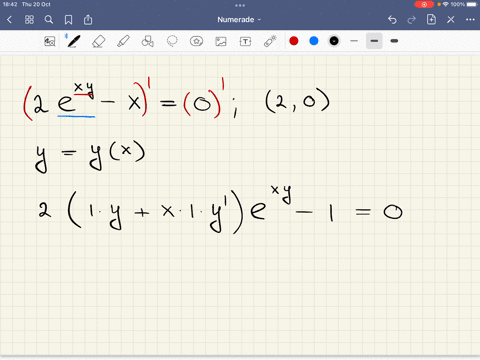Select the medium stroke width
The image size is (480, 360).
click(374, 41)
